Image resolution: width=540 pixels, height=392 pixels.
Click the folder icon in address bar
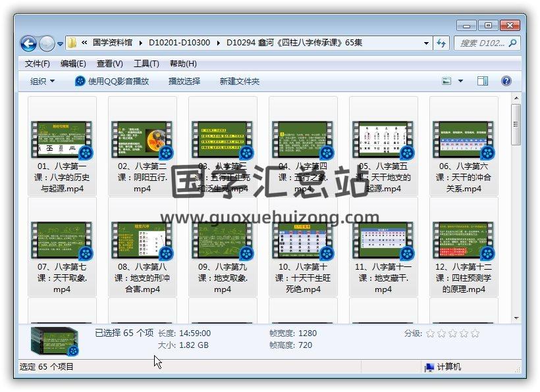pyautogui.click(x=72, y=43)
